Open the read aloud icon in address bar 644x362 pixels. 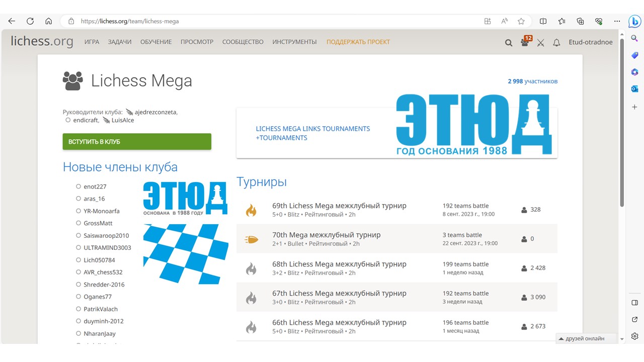click(x=504, y=21)
